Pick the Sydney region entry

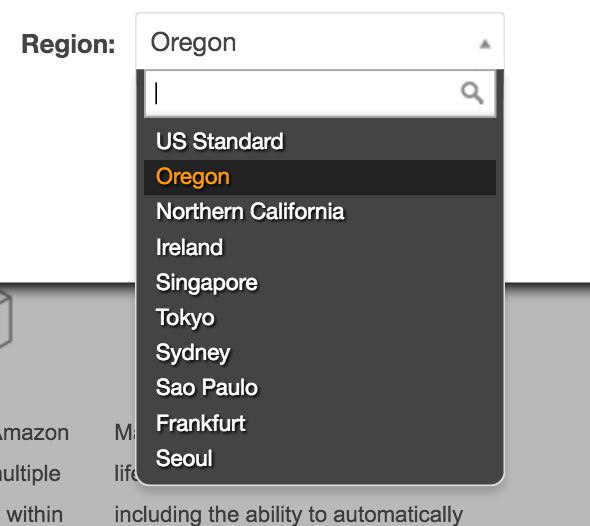[320, 353]
